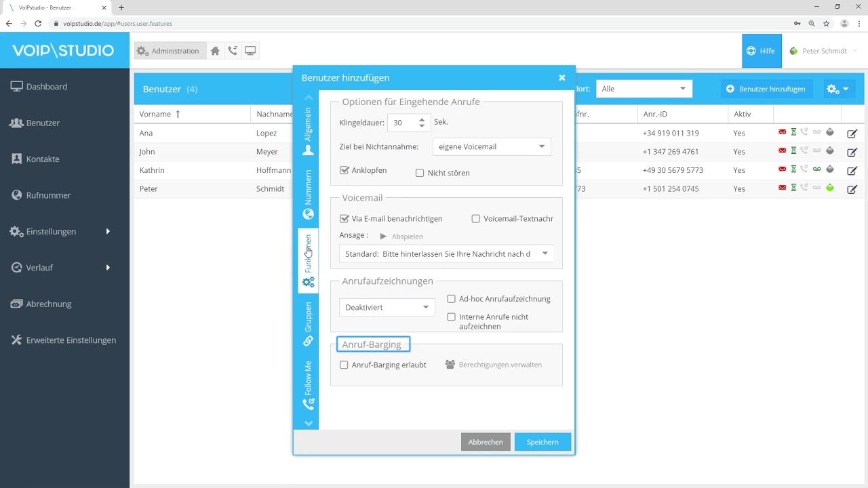
Task: Close the Benutzer hinzufügen dialog
Action: (x=562, y=78)
